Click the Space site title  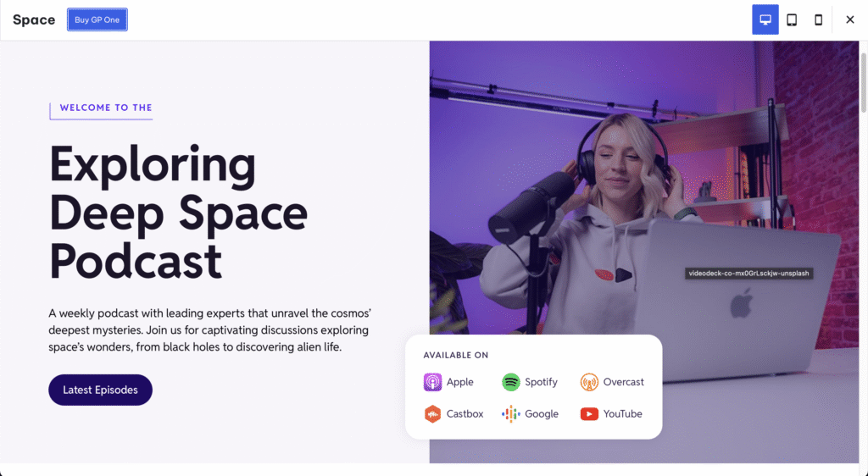[x=34, y=19]
